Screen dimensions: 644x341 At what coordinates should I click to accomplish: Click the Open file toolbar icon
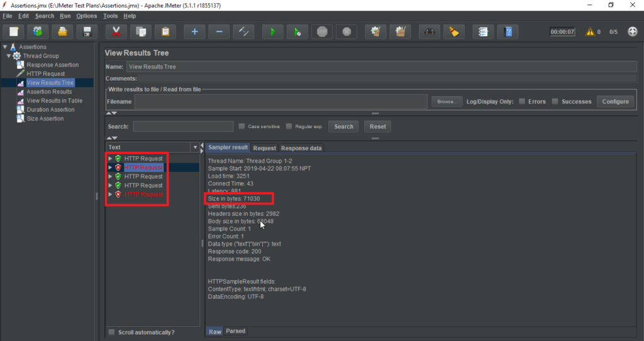point(62,31)
